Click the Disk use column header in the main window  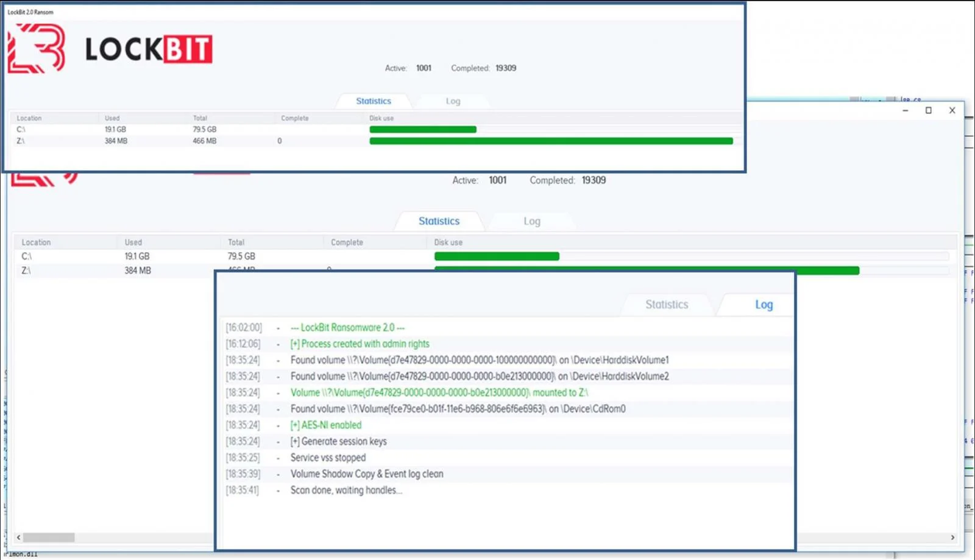[x=448, y=243]
